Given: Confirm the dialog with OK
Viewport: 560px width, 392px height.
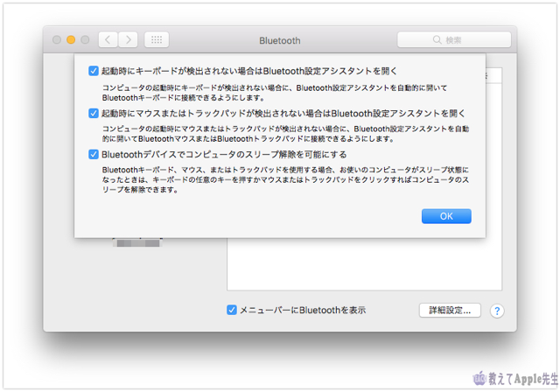Looking at the screenshot, I should 446,216.
